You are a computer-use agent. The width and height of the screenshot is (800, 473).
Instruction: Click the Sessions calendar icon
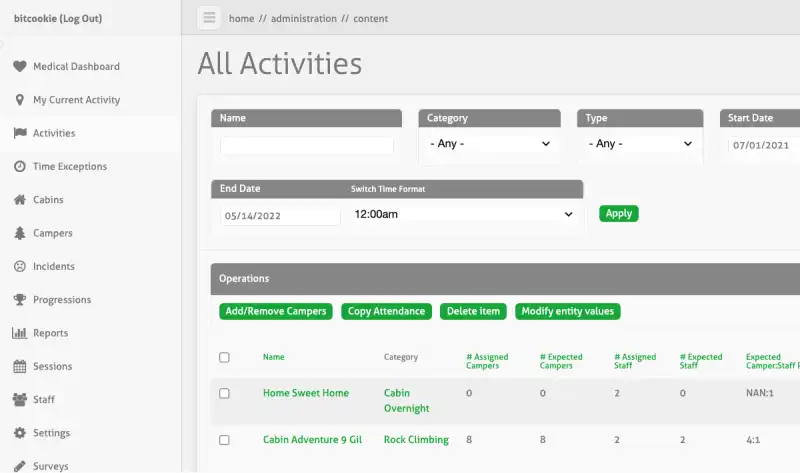[x=19, y=366]
